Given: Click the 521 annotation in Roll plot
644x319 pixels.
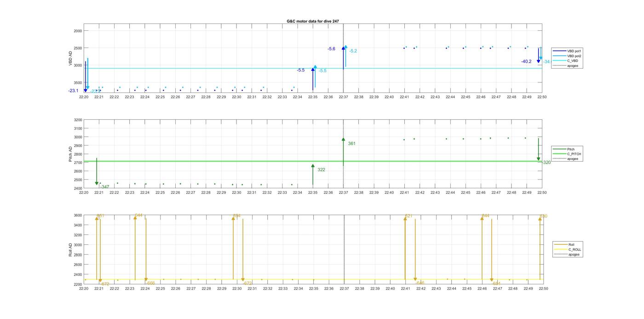Looking at the screenshot, I should [x=408, y=216].
